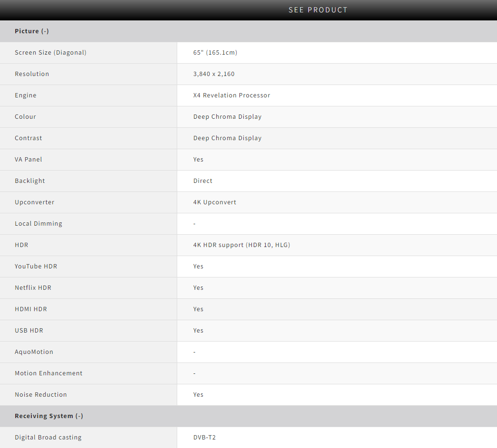Select the YouTube HDR label
Viewport: 497px width, 448px height.
36,267
